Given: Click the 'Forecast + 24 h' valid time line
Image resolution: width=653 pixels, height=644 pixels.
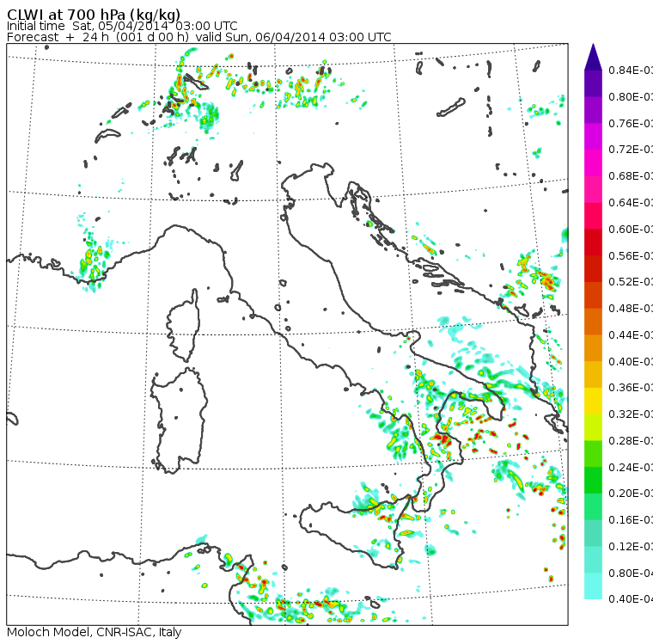Looking at the screenshot, I should pos(199,38).
